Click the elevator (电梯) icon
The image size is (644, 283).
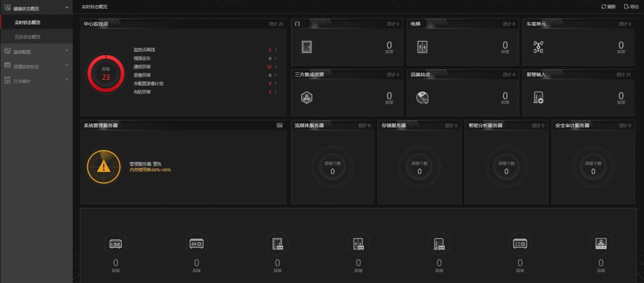tap(422, 46)
